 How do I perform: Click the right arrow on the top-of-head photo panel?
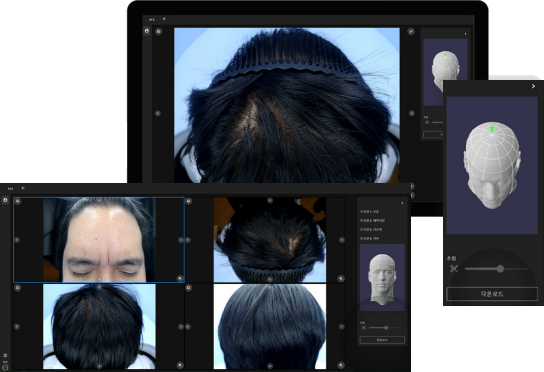180,327
